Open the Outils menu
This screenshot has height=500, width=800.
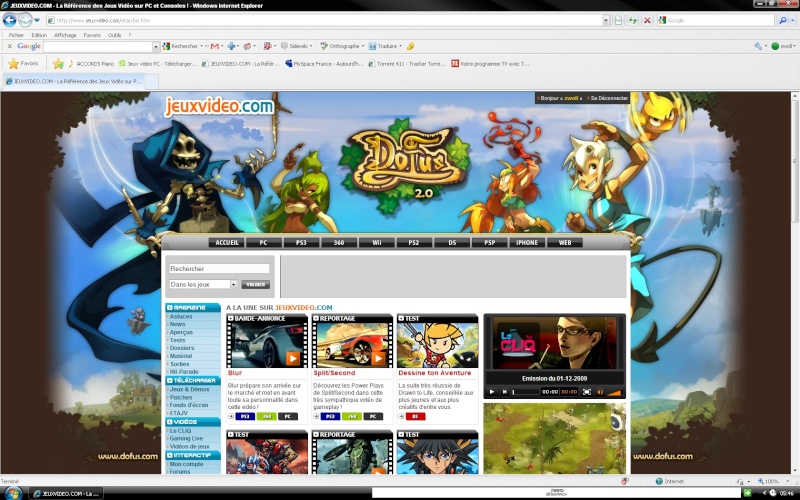114,35
